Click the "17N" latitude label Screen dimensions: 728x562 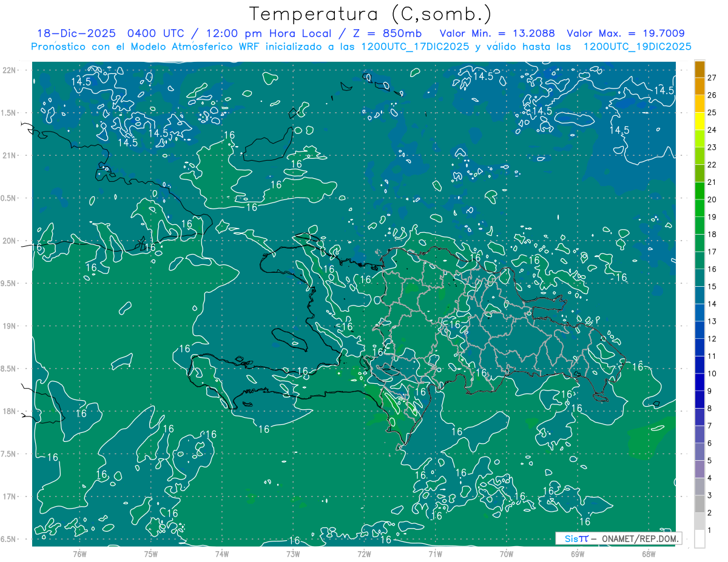(10, 497)
